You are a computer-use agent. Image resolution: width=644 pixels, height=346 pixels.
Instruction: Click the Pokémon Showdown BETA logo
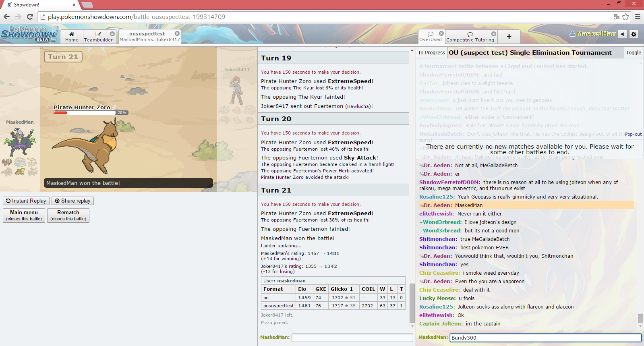coord(29,34)
